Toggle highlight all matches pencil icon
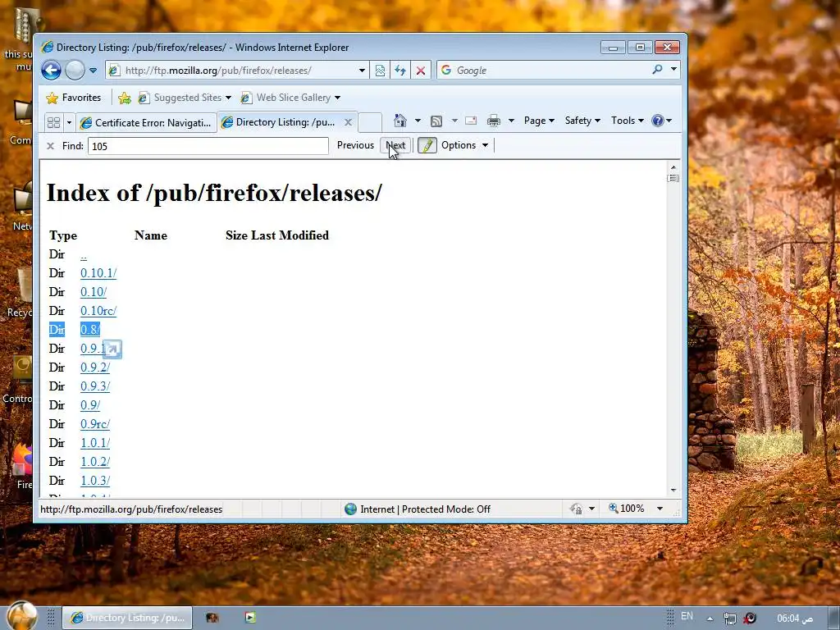The height and width of the screenshot is (630, 840). pos(427,145)
